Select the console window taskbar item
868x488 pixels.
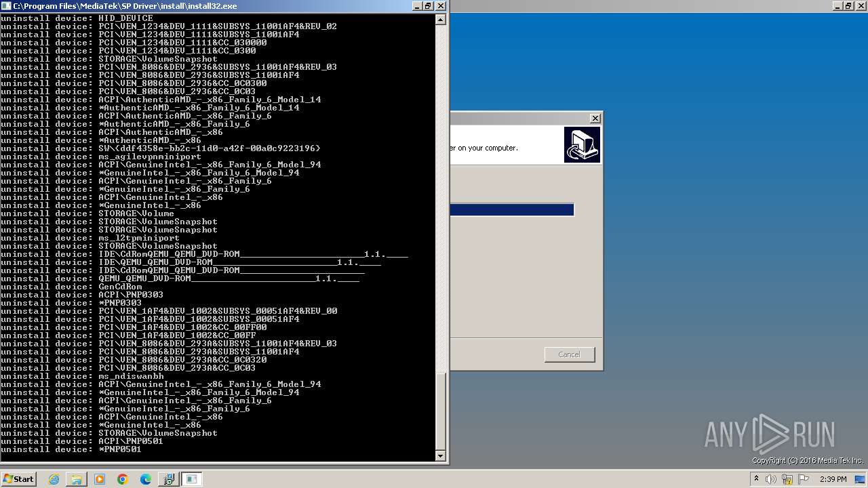(x=192, y=479)
